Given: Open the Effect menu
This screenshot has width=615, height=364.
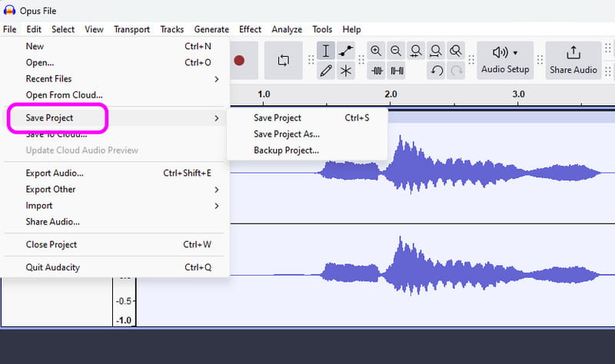Looking at the screenshot, I should tap(251, 29).
